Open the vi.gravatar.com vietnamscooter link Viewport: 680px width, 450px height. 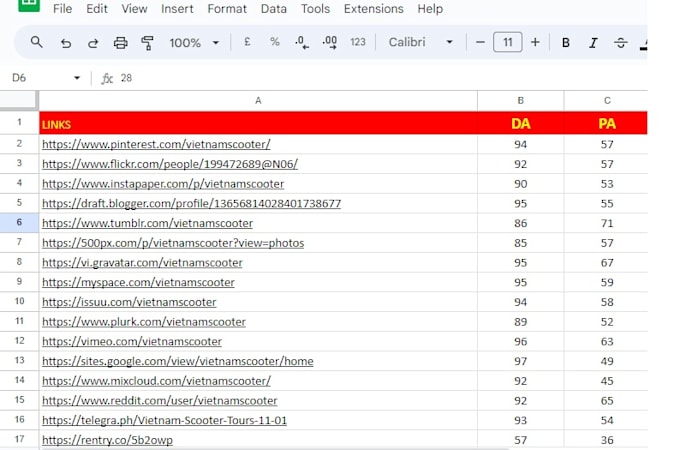(142, 263)
